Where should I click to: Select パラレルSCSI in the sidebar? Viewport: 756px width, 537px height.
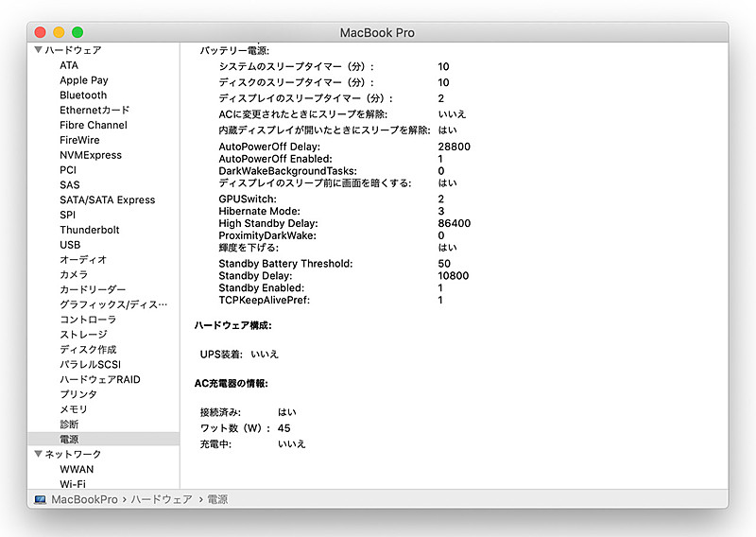[x=90, y=364]
